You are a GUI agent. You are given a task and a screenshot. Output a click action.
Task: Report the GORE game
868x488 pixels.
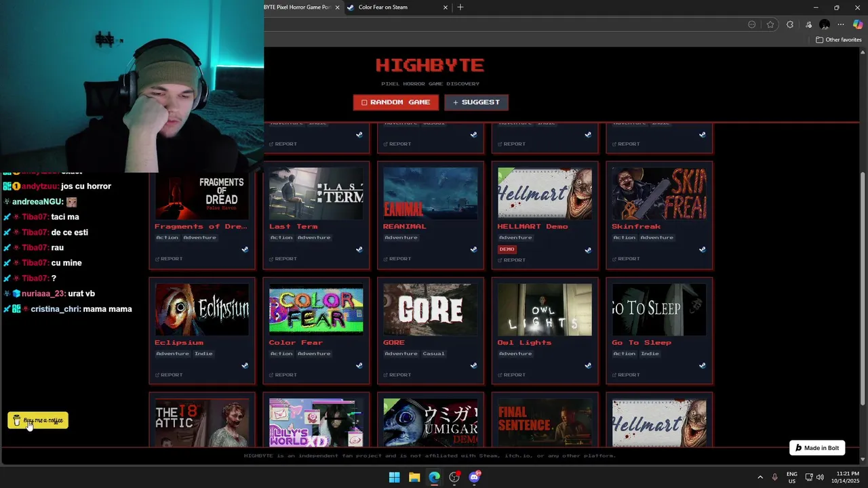click(397, 375)
